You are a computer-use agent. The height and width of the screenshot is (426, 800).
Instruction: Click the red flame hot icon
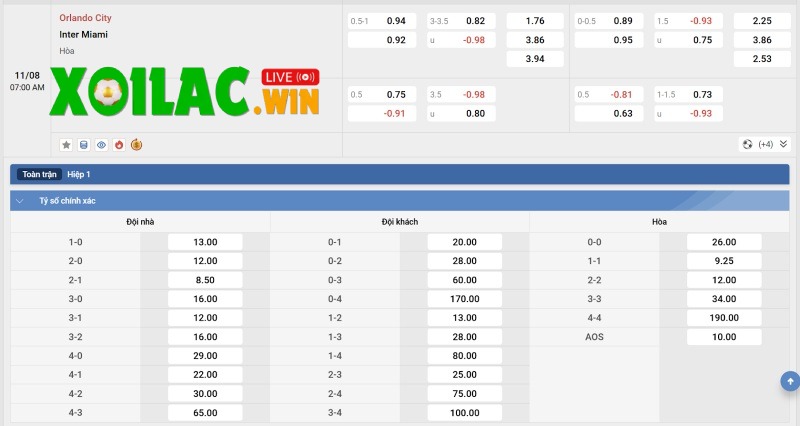[119, 144]
